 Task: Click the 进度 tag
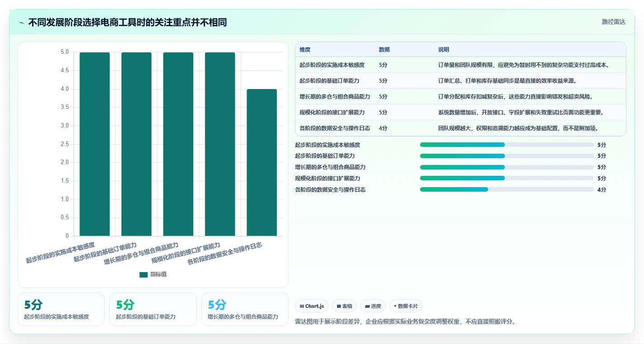373,306
